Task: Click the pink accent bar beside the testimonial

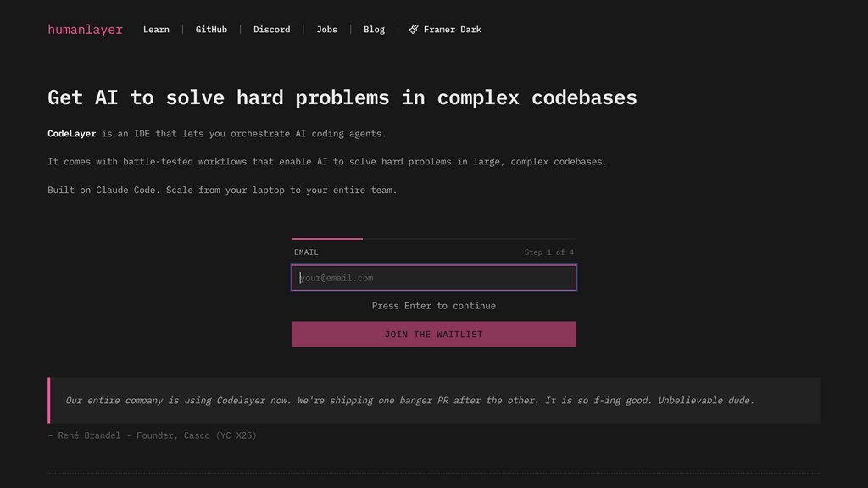Action: pos(49,400)
